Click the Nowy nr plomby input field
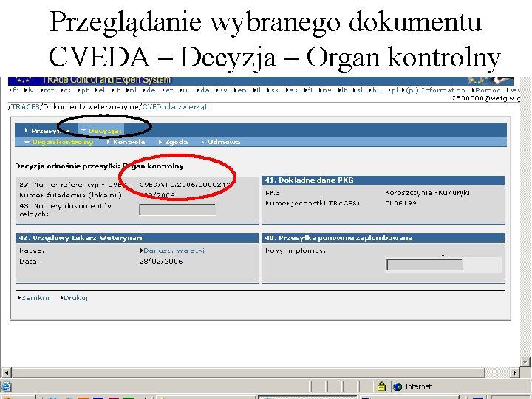This screenshot has width=532, height=399. [x=424, y=265]
